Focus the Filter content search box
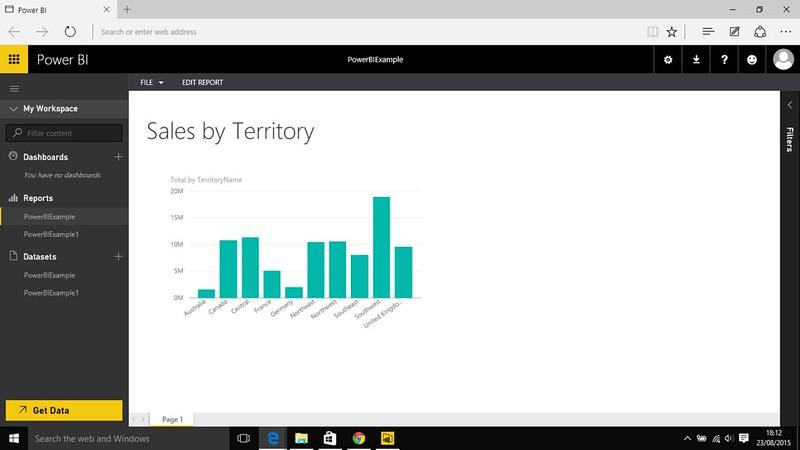This screenshot has height=450, width=800. tap(64, 133)
